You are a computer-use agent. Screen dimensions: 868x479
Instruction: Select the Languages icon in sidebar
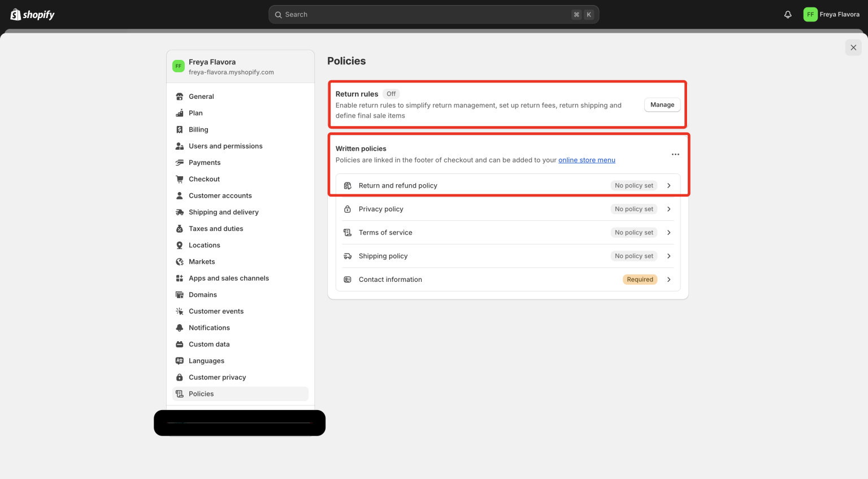tap(179, 360)
